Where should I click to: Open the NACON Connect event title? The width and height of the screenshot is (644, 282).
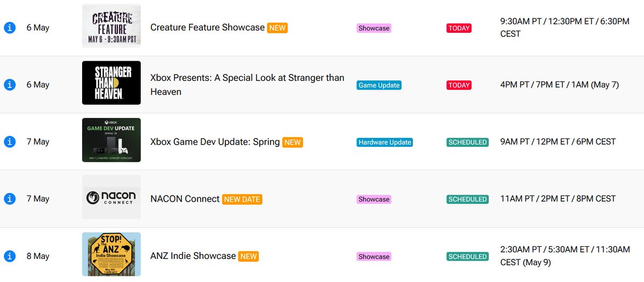pos(185,199)
